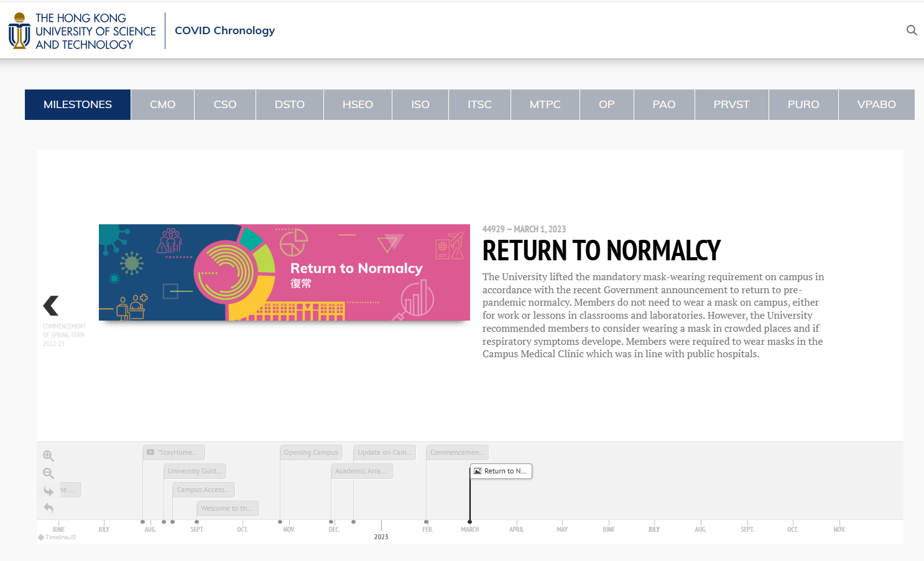The image size is (924, 561).
Task: Open search with the magnifier icon
Action: pyautogui.click(x=911, y=30)
